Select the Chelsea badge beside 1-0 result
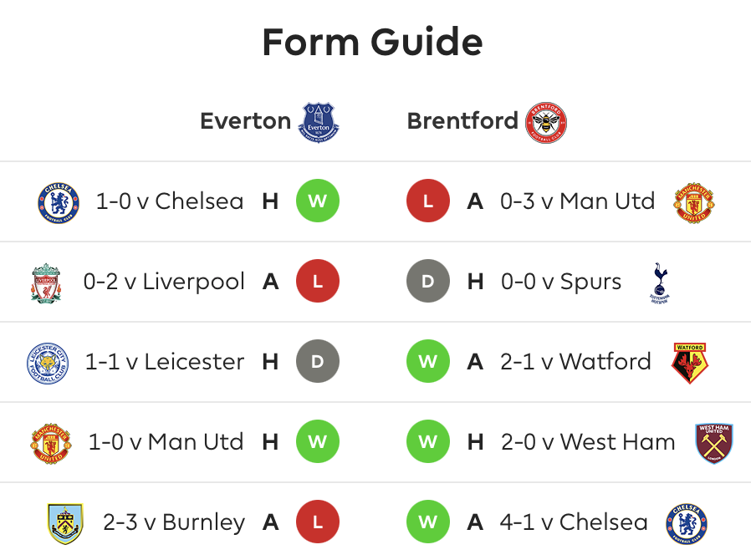 coord(59,202)
